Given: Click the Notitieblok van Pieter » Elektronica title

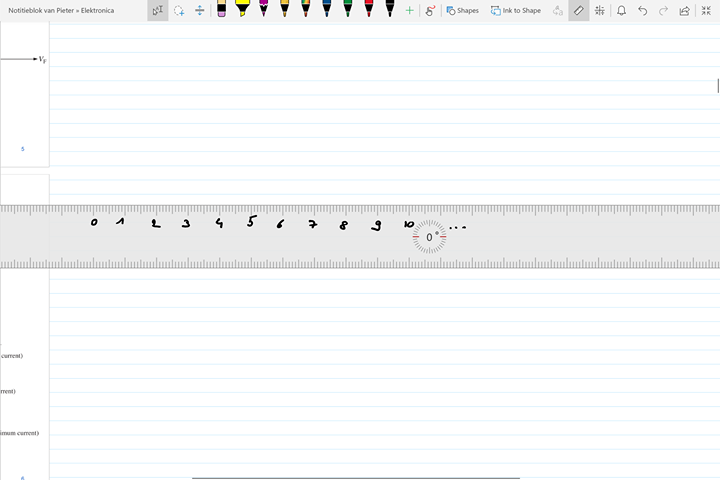Looking at the screenshot, I should (61, 10).
